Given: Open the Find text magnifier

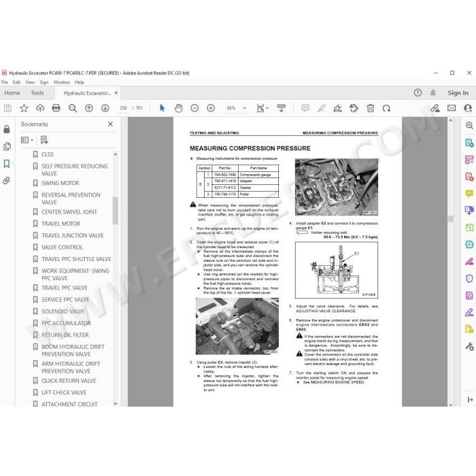Looking at the screenshot, I should 73,108.
